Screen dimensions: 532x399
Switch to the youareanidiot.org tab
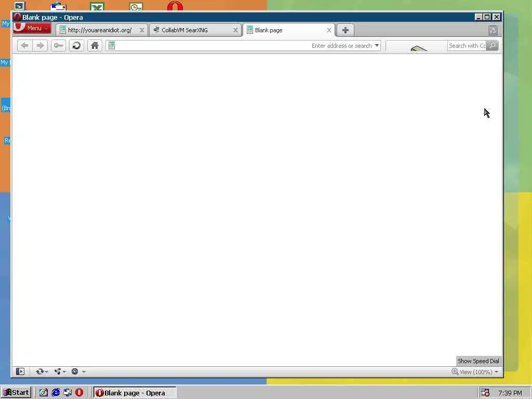point(99,30)
